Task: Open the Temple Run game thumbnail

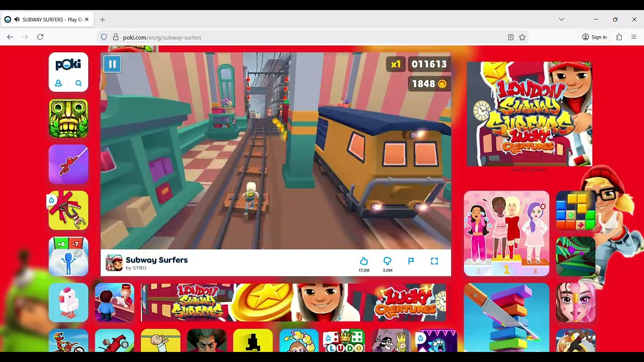Action: point(68,118)
